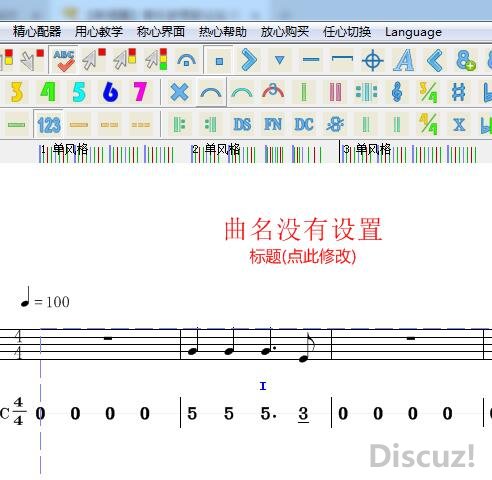Screen dimensions: 492x480
Task: Click the ABC spell-check icon
Action: [x=64, y=60]
